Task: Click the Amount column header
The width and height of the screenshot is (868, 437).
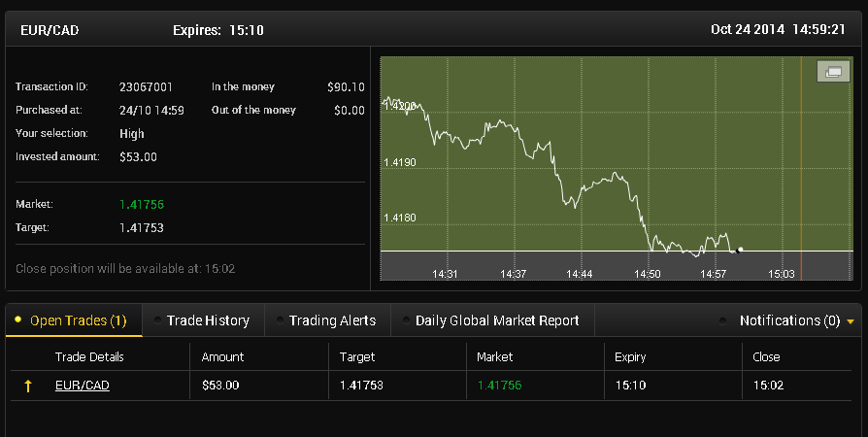Action: coord(222,357)
